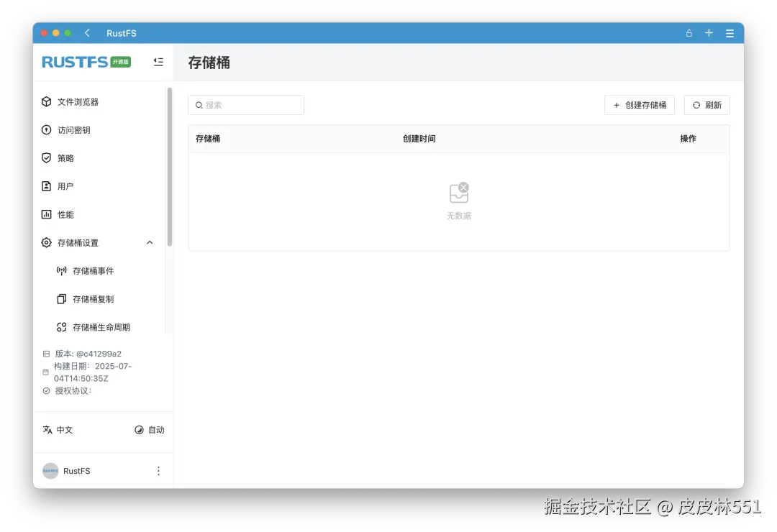Image resolution: width=777 pixels, height=532 pixels.
Task: Open the 策略 (Policies) panel
Action: pyautogui.click(x=65, y=158)
